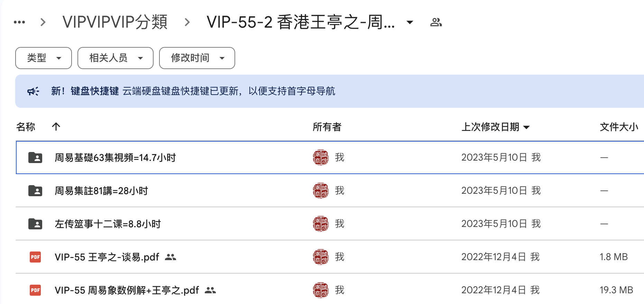
Task: Sort by the 名称 column header
Action: (26, 127)
